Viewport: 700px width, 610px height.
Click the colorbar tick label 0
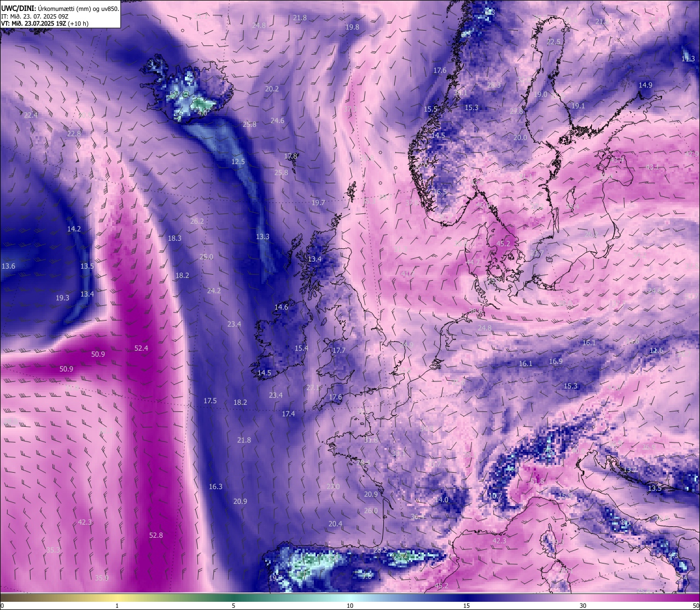point(2,605)
